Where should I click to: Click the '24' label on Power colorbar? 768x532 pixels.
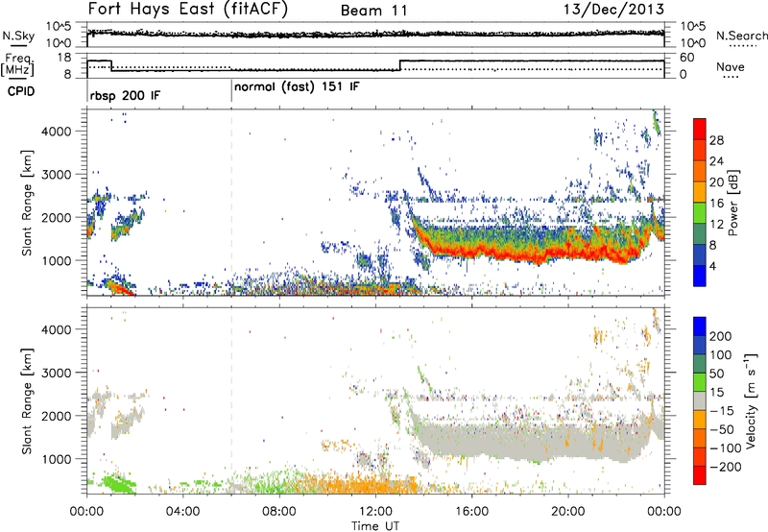[716, 161]
